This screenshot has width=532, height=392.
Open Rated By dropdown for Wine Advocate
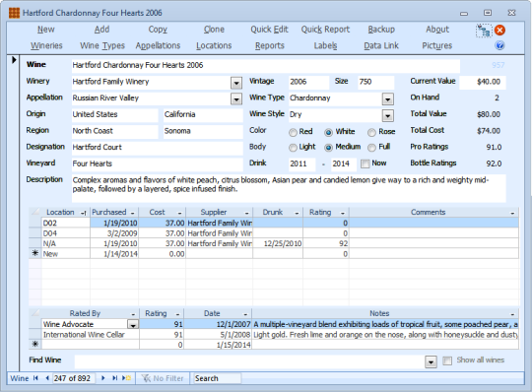click(x=133, y=324)
